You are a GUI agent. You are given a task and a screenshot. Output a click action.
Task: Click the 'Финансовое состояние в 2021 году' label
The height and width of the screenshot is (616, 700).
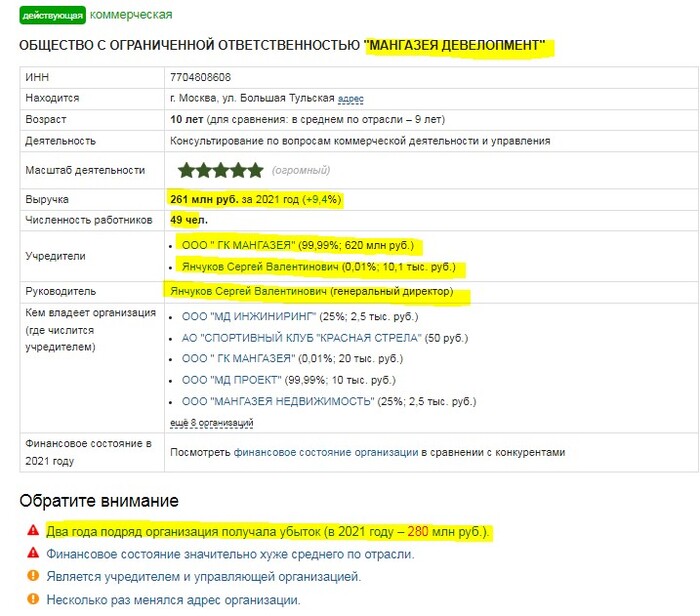(x=88, y=452)
